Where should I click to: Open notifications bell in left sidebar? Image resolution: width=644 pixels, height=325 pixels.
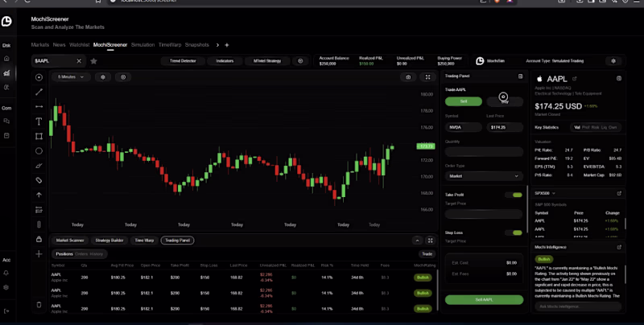tap(6, 273)
